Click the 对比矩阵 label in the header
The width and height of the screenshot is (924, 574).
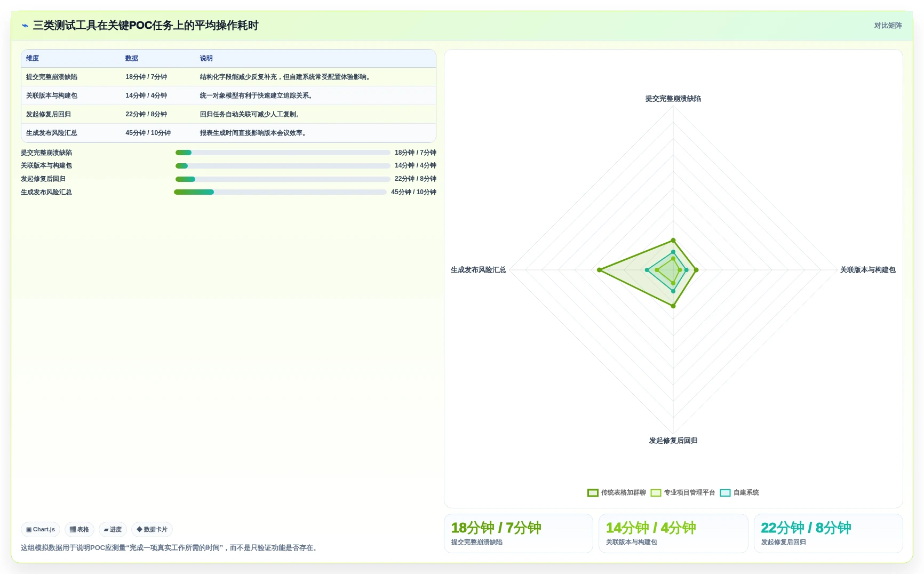point(888,26)
